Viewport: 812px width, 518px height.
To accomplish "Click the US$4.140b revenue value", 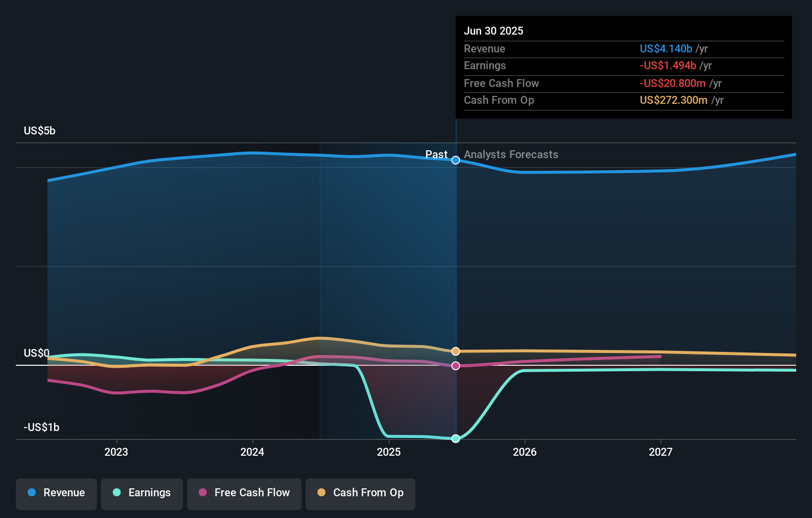I will 666,48.
